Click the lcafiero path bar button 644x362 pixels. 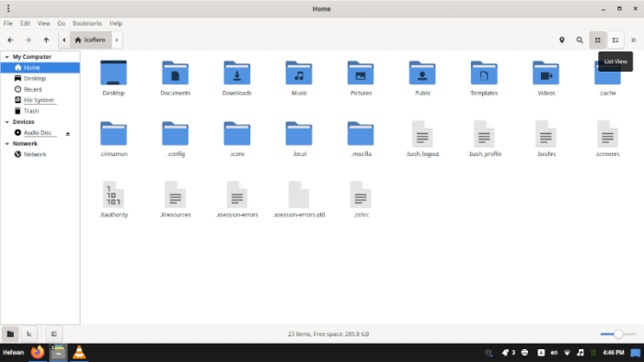[90, 40]
